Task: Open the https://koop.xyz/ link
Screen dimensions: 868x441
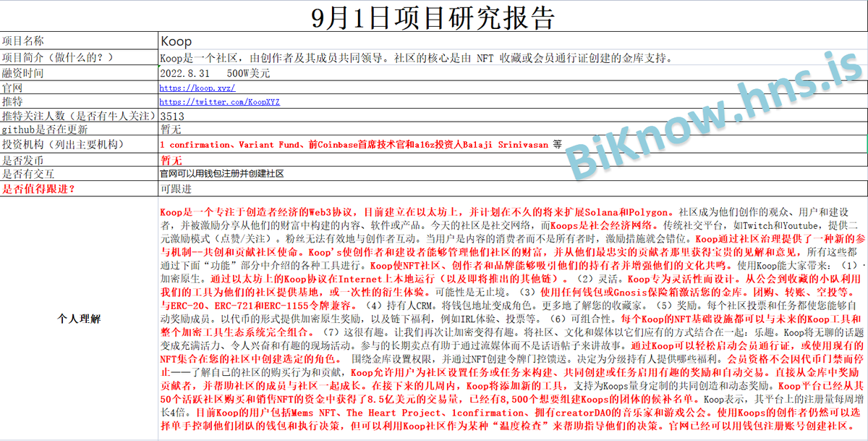Action: pos(197,88)
